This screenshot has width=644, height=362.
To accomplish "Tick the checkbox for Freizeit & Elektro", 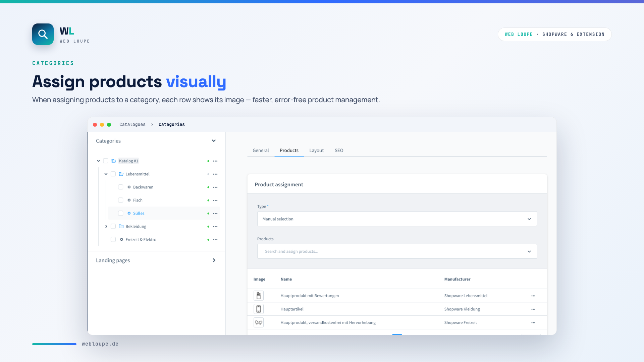I will (x=113, y=239).
